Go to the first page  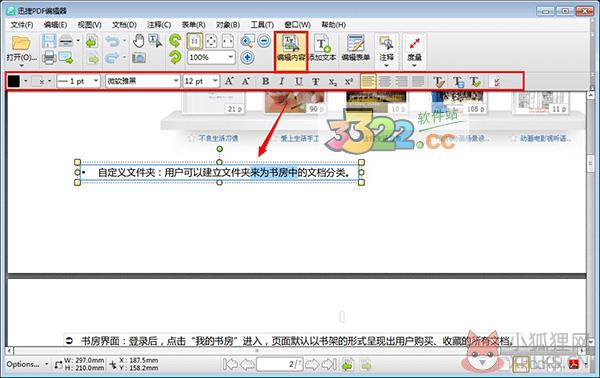[x=230, y=364]
